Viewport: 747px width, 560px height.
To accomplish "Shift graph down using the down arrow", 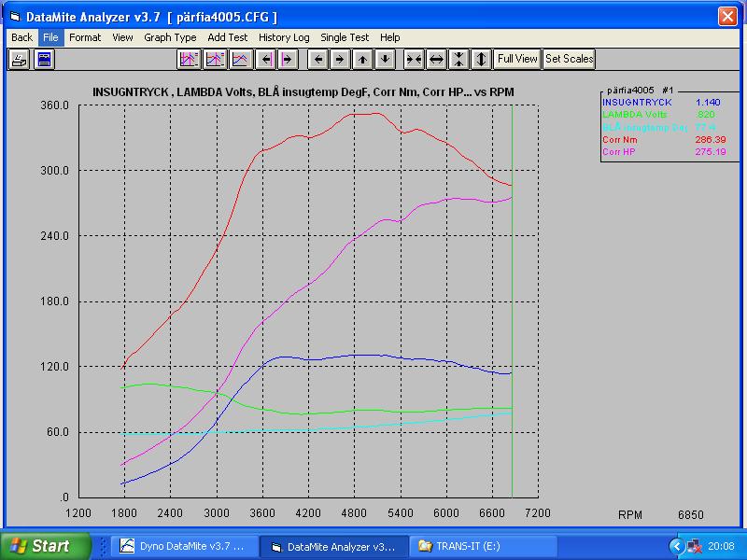I will click(x=385, y=59).
